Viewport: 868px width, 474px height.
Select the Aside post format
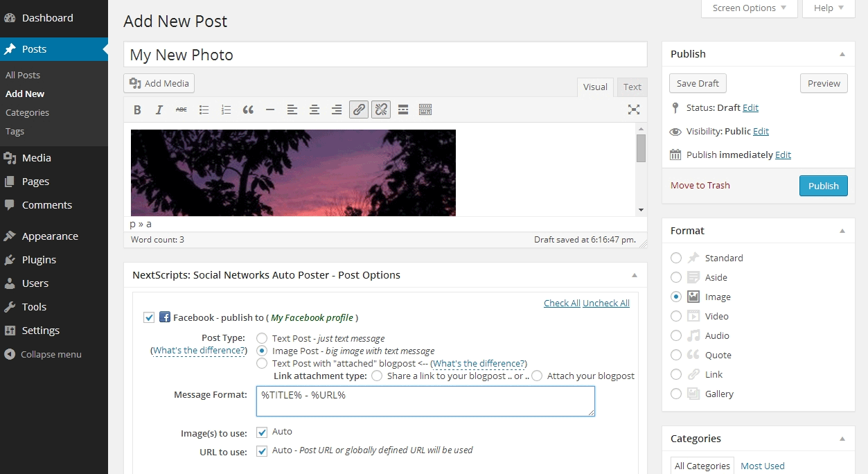pyautogui.click(x=676, y=277)
